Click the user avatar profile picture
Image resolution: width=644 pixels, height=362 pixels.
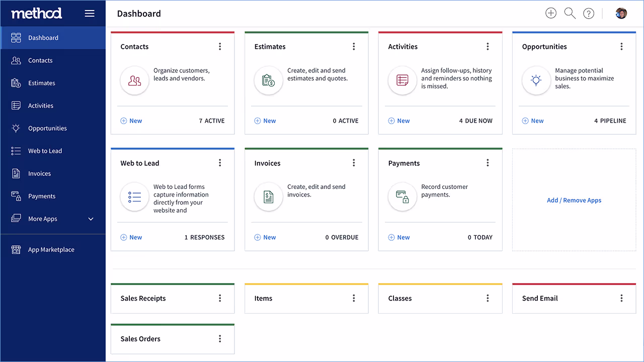[x=621, y=13]
